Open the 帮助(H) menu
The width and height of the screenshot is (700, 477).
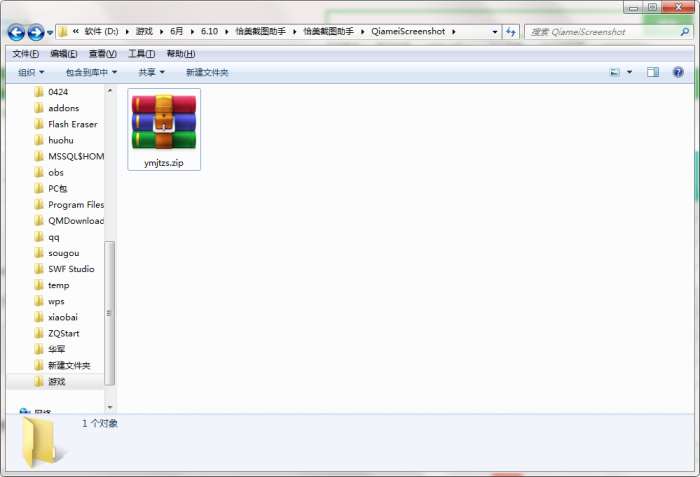coord(181,54)
